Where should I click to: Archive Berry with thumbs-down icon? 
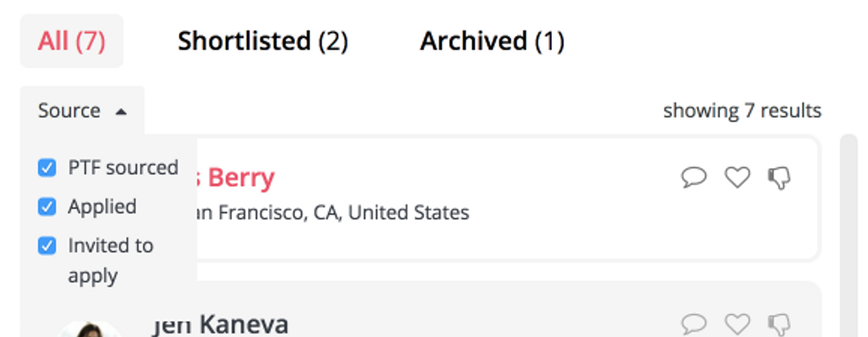click(x=779, y=179)
